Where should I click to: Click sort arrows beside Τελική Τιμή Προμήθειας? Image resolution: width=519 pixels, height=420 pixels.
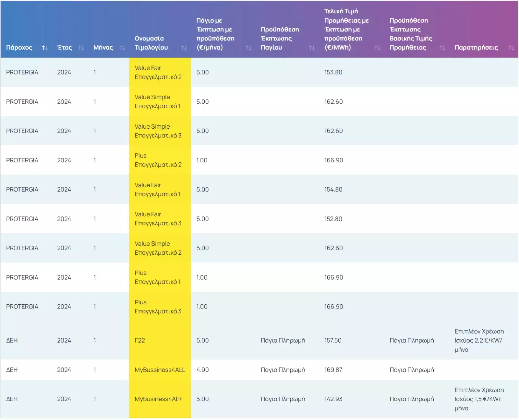click(377, 48)
